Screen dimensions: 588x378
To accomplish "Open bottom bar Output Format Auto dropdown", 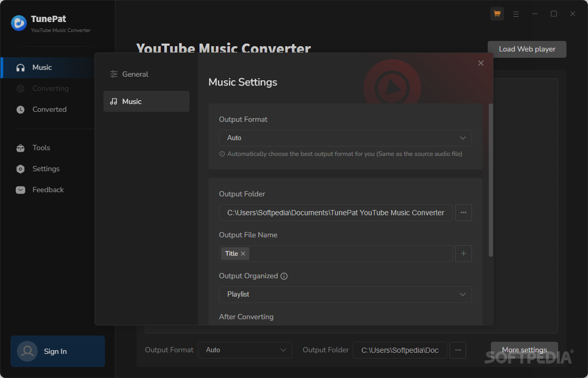I will coord(245,350).
